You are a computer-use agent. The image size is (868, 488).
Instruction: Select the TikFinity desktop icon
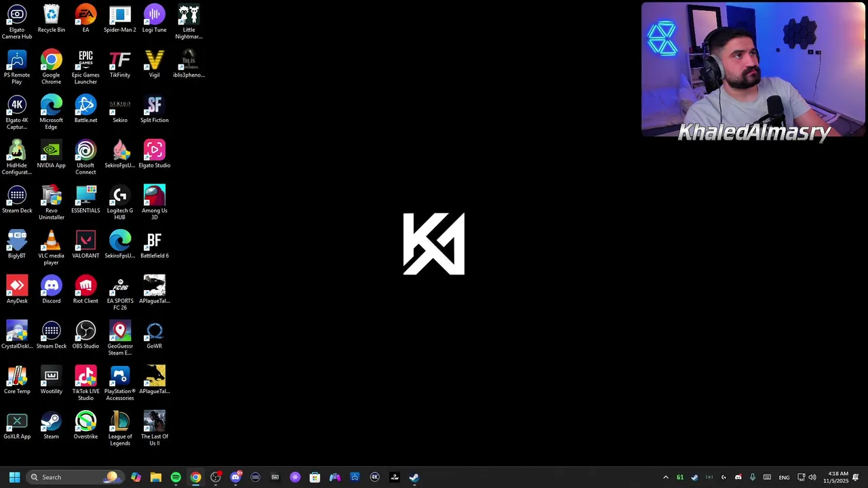coord(120,64)
